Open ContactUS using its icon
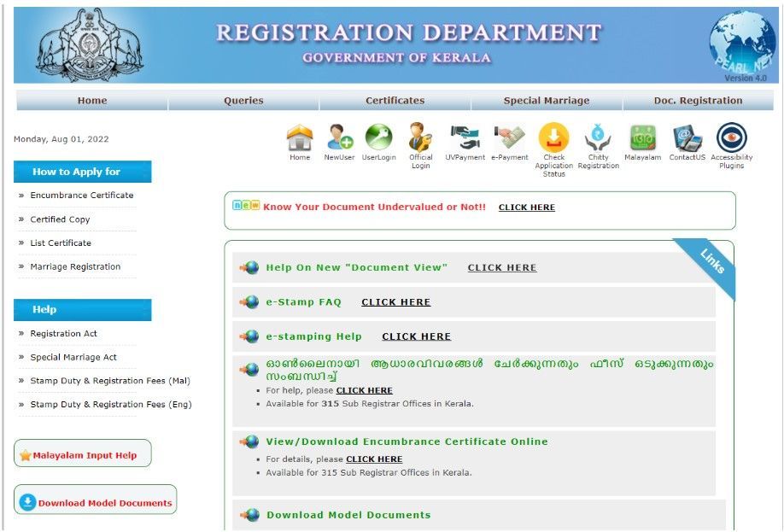 tap(687, 137)
